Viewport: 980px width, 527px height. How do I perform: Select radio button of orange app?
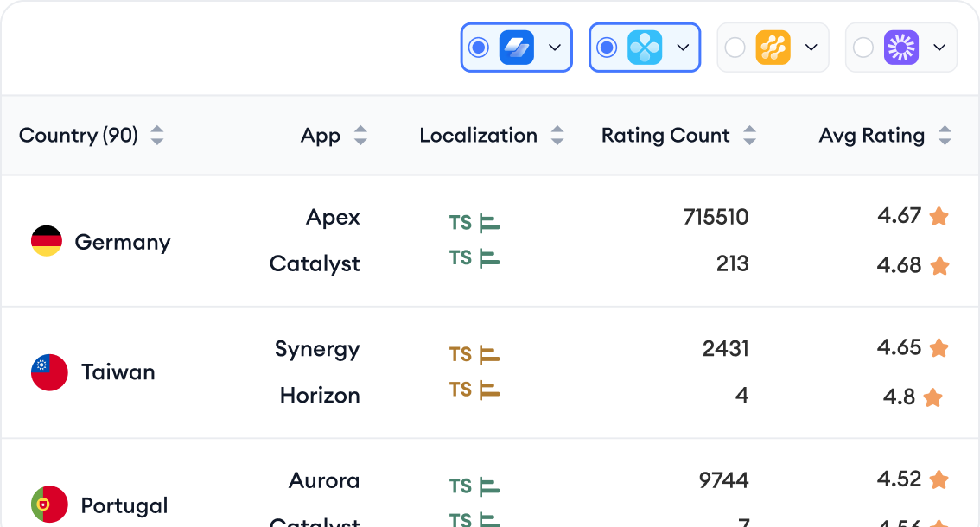[x=735, y=48]
